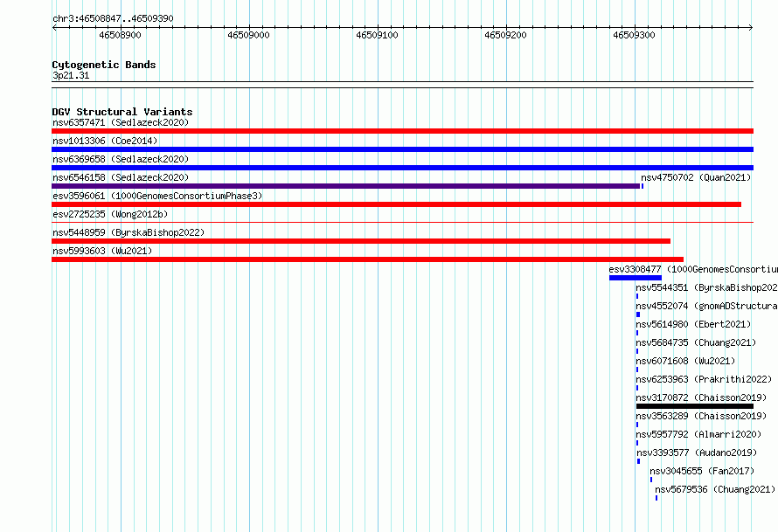Select the nsv6253963 Prakrithi2022 label

704,379
